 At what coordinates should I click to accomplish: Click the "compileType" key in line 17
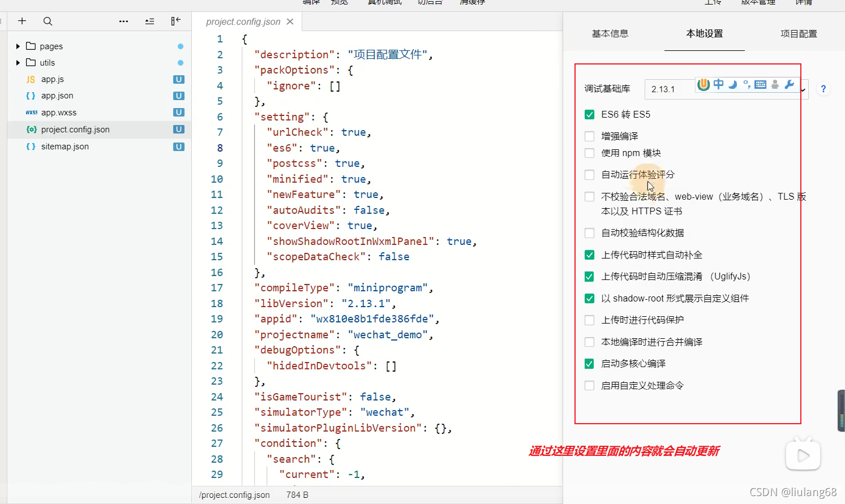[294, 288]
